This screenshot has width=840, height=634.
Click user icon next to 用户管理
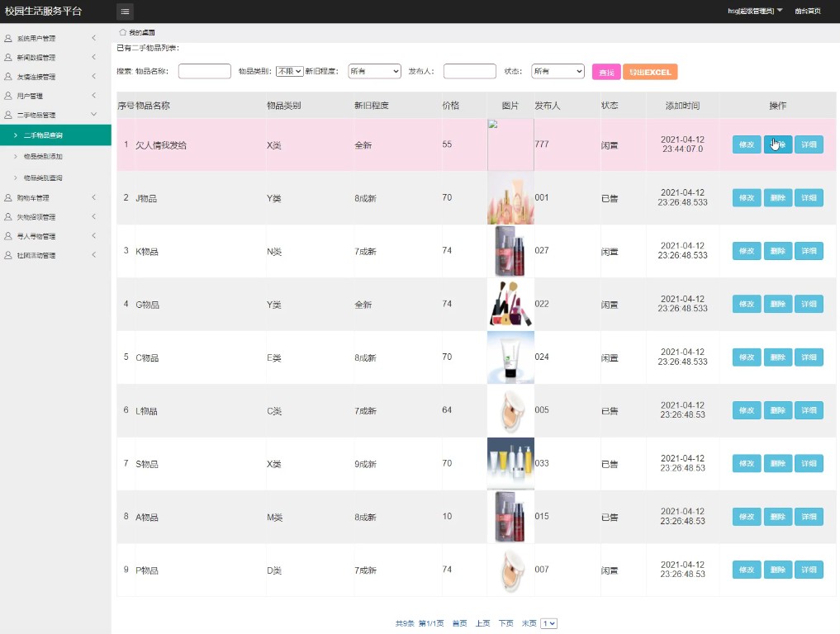(x=8, y=96)
